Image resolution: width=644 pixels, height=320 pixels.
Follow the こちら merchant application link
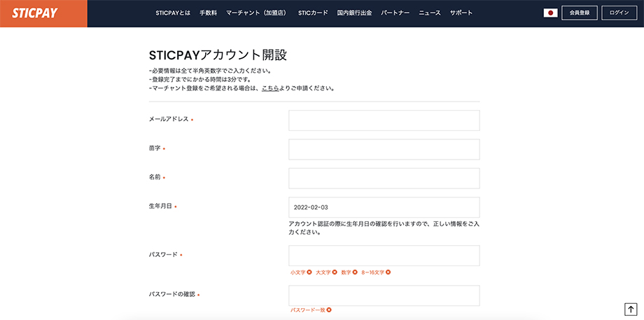(x=270, y=88)
